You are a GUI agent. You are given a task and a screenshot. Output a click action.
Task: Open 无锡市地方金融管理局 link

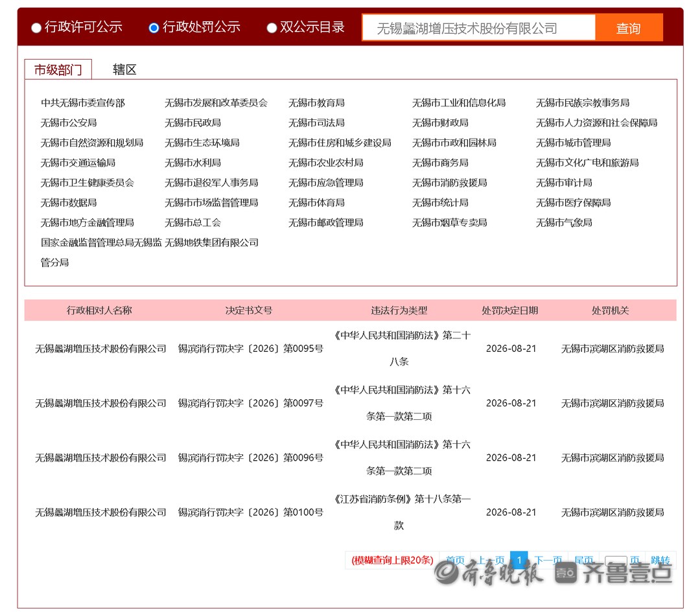point(87,223)
